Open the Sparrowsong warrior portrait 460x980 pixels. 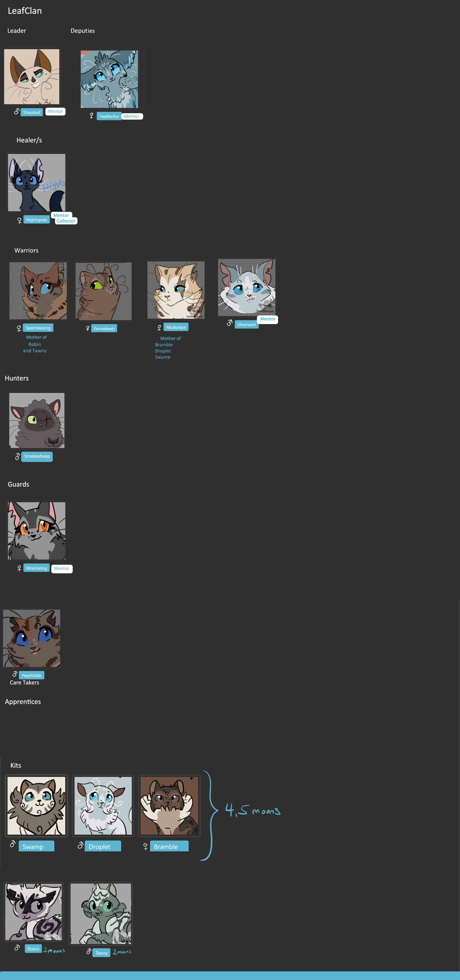click(38, 291)
